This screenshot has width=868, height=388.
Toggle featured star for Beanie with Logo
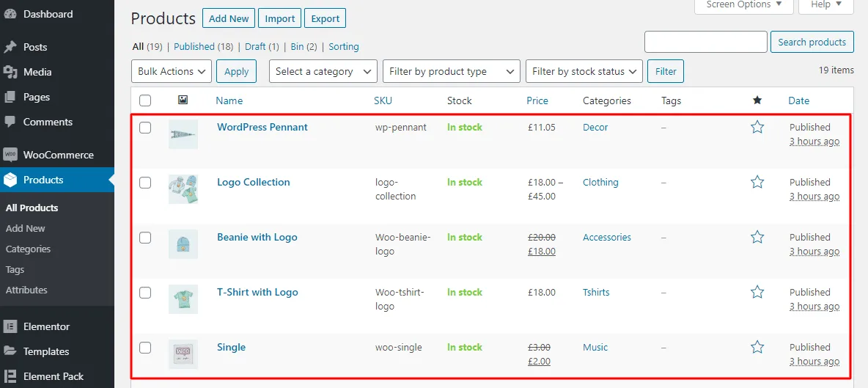(x=757, y=237)
